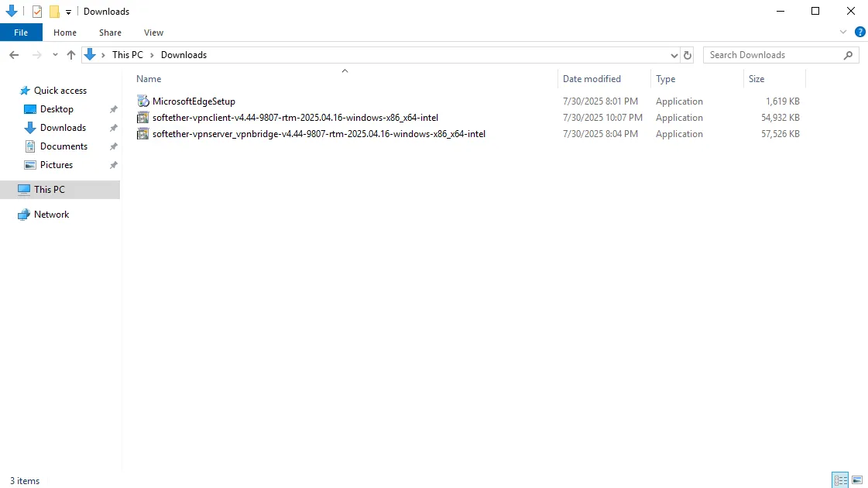Image resolution: width=868 pixels, height=488 pixels.
Task: Go back using the back arrow
Action: click(14, 55)
